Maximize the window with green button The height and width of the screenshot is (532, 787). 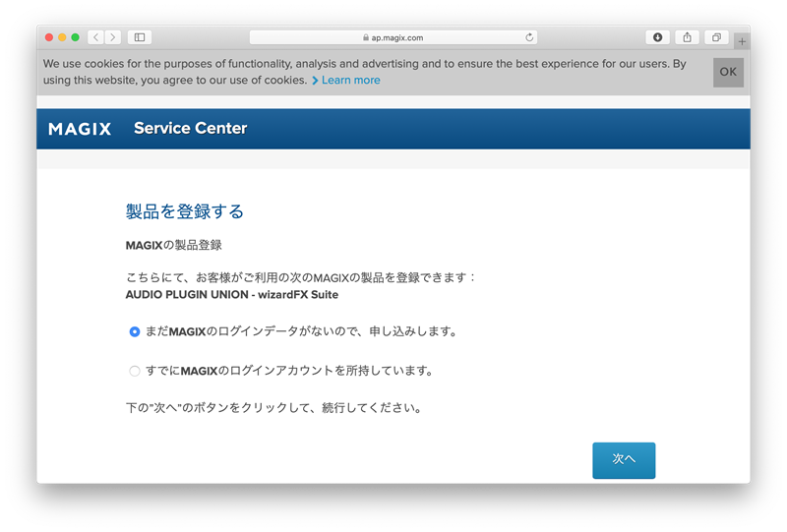coord(76,37)
